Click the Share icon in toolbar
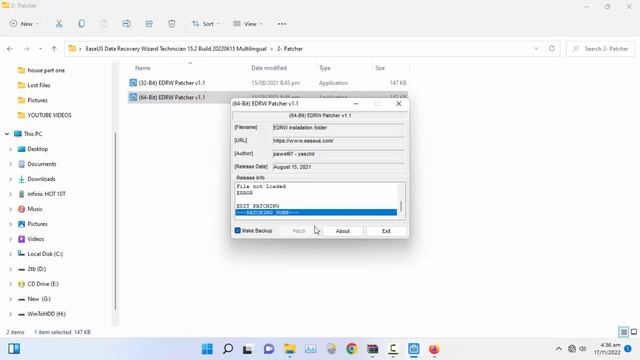The height and width of the screenshot is (360, 640). [149, 24]
